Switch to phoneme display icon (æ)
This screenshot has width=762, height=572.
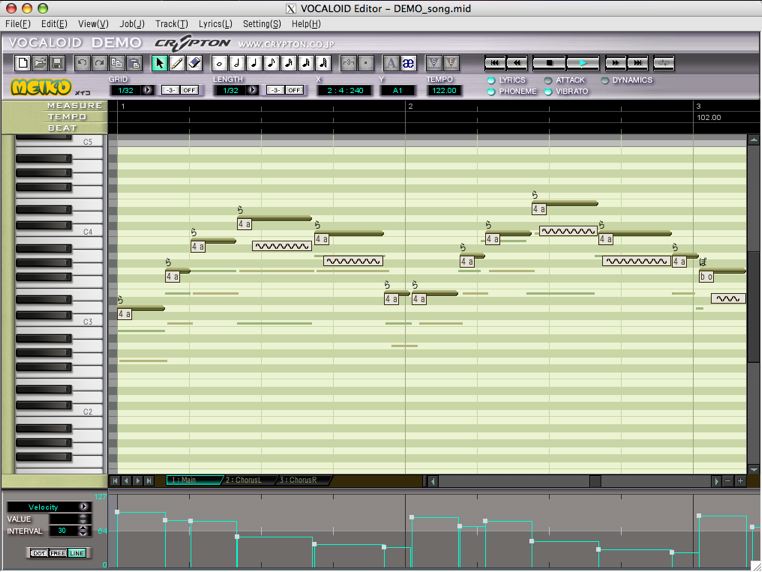408,63
